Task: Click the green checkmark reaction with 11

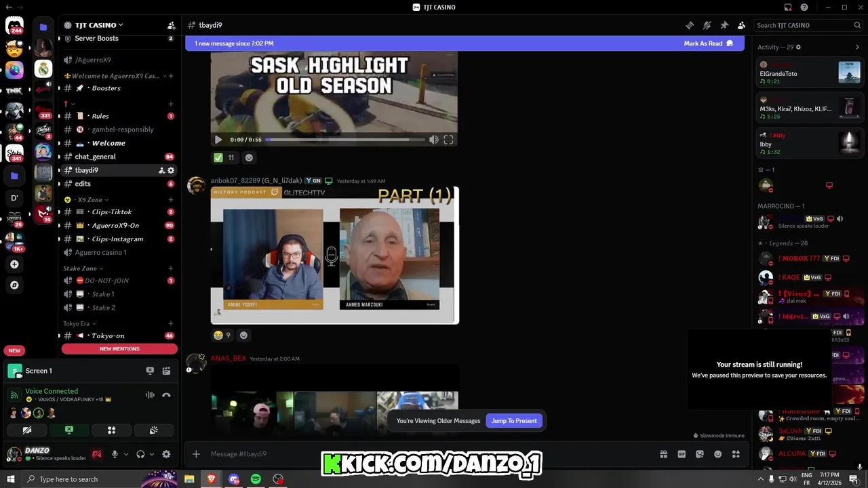Action: point(224,157)
